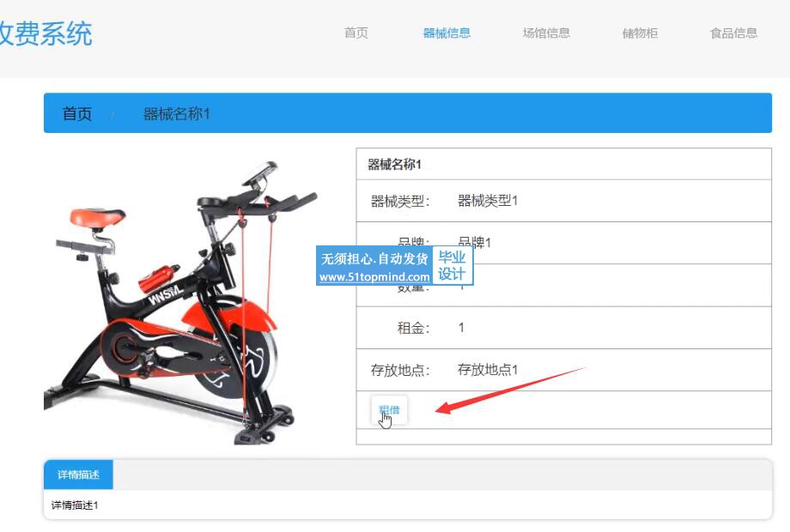Image resolution: width=790 pixels, height=532 pixels.
Task: Click the 存放地点1 value text
Action: point(488,370)
